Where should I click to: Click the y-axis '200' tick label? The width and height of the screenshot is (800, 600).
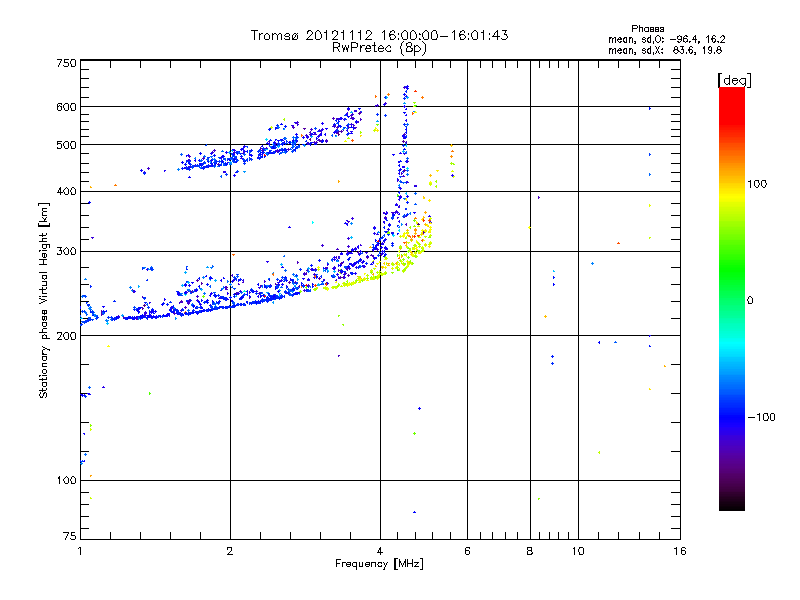66,336
